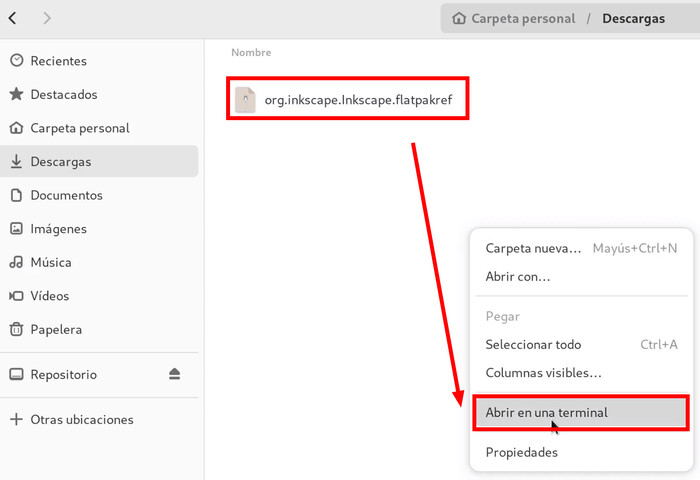This screenshot has width=700, height=480.
Task: Select the org.inkscape.Inkscape.flatpakref file icon
Action: tap(245, 100)
